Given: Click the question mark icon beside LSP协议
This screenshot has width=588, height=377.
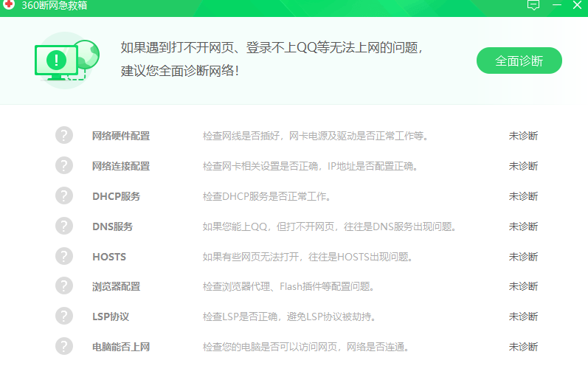Looking at the screenshot, I should pos(64,317).
